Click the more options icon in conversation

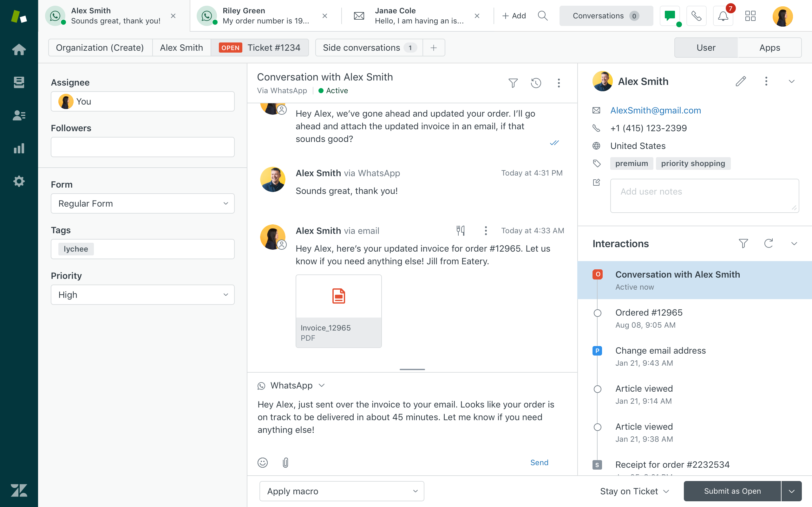click(x=558, y=82)
